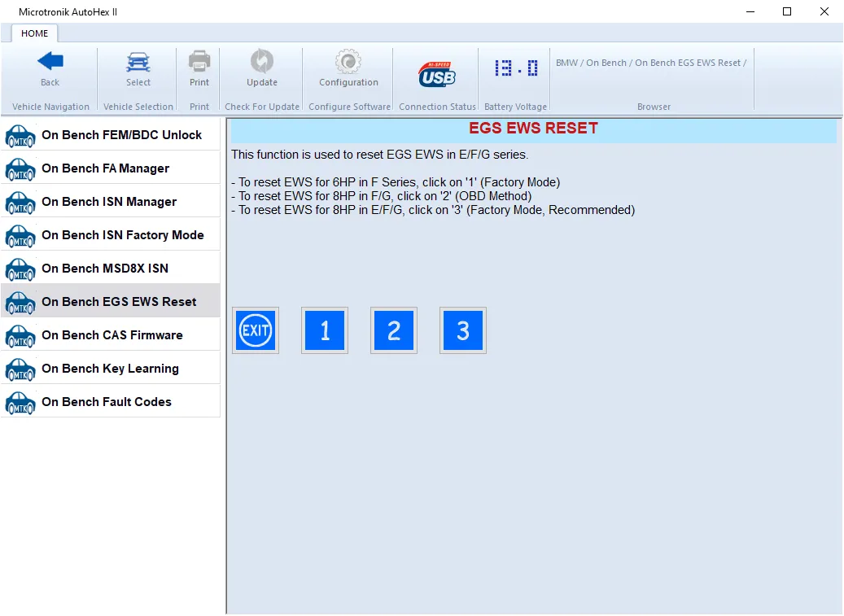Click the line about 8HP OBD Method
844x616 pixels.
[381, 196]
